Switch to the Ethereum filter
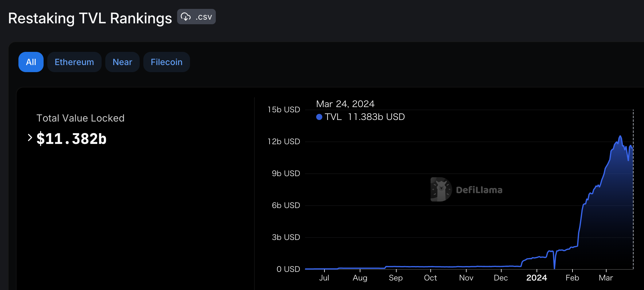The width and height of the screenshot is (644, 290). 74,62
